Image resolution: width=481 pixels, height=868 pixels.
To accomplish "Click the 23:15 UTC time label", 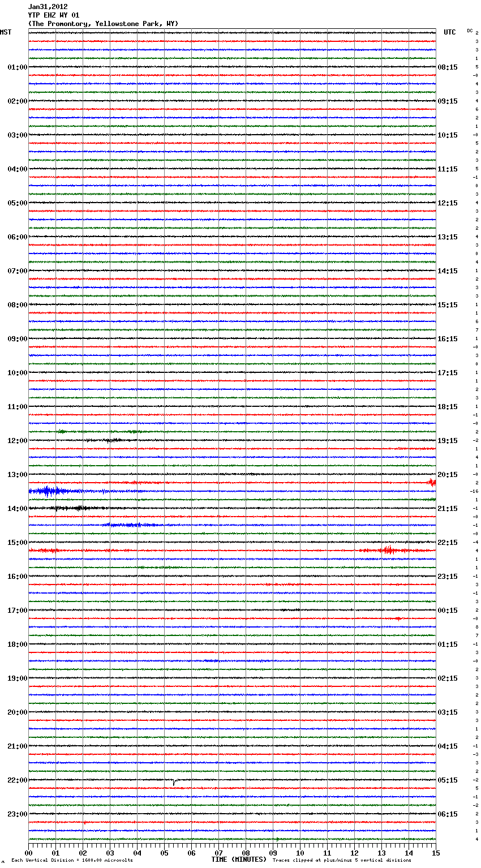I will point(448,577).
